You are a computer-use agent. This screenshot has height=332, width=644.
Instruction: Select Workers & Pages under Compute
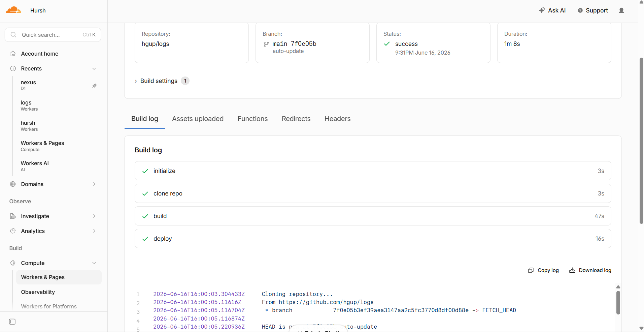click(x=59, y=277)
